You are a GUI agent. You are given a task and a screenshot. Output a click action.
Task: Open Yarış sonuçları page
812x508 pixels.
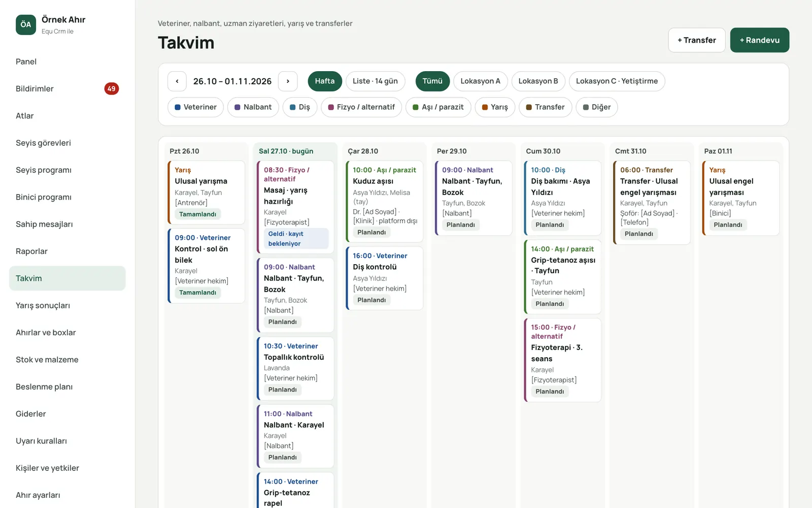(x=67, y=305)
